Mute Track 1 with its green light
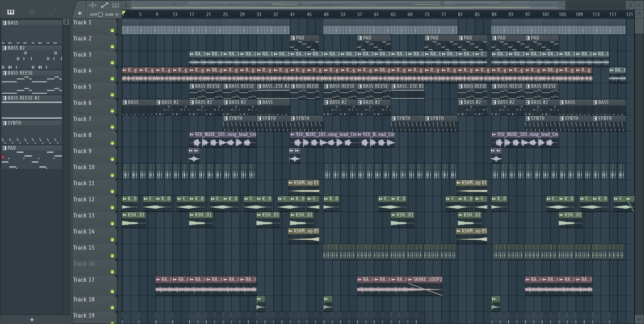Image resolution: width=644 pixels, height=324 pixels. 112,30
